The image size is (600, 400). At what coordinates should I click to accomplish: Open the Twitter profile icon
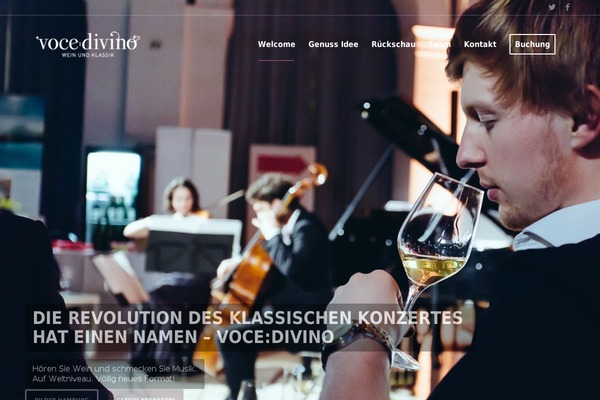tap(552, 7)
